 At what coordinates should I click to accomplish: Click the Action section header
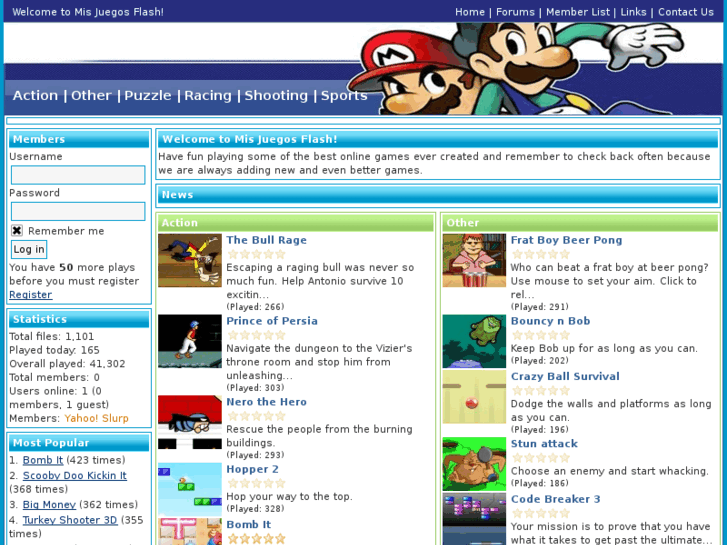295,223
